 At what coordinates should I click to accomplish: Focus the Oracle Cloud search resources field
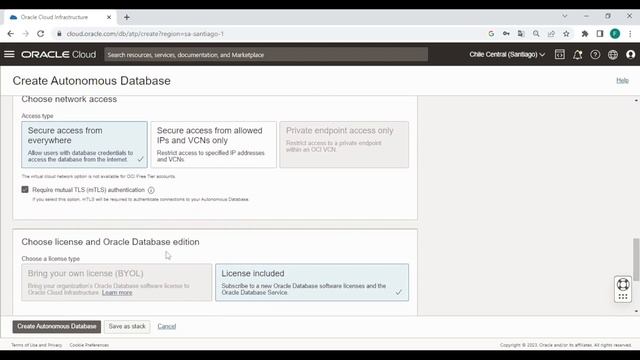click(266, 54)
